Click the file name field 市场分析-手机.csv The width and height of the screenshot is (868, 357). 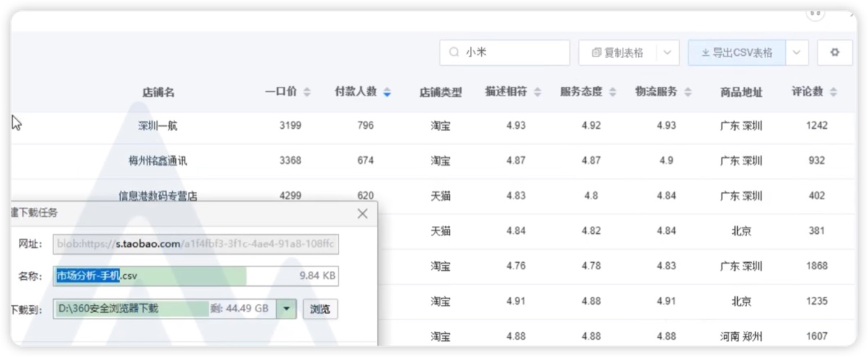(195, 276)
